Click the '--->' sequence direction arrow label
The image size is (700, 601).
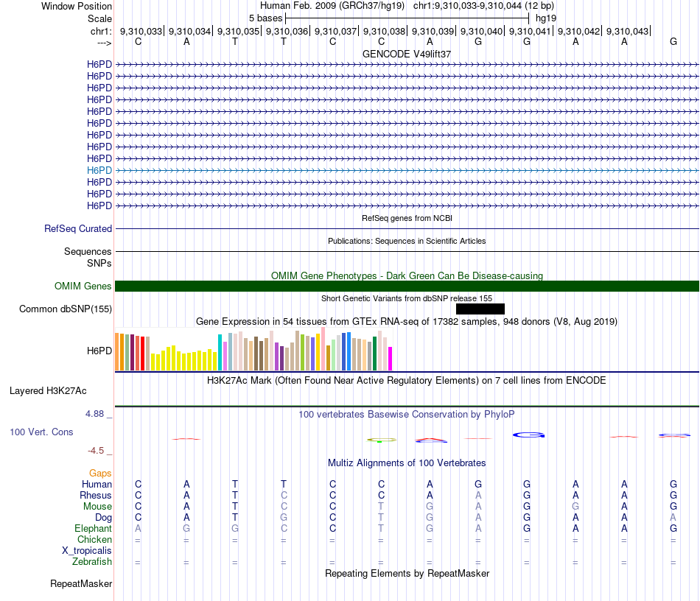point(105,43)
